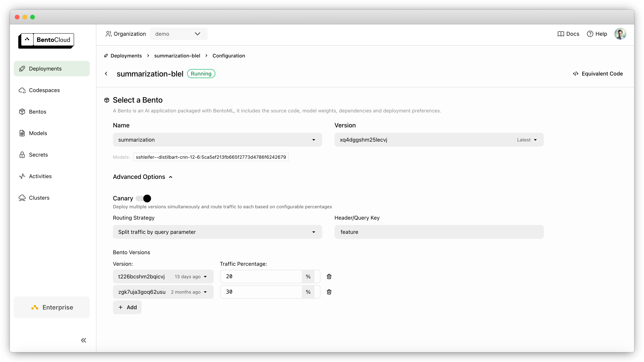Click the Enterprise plan badge
The width and height of the screenshot is (644, 362).
[x=52, y=307]
